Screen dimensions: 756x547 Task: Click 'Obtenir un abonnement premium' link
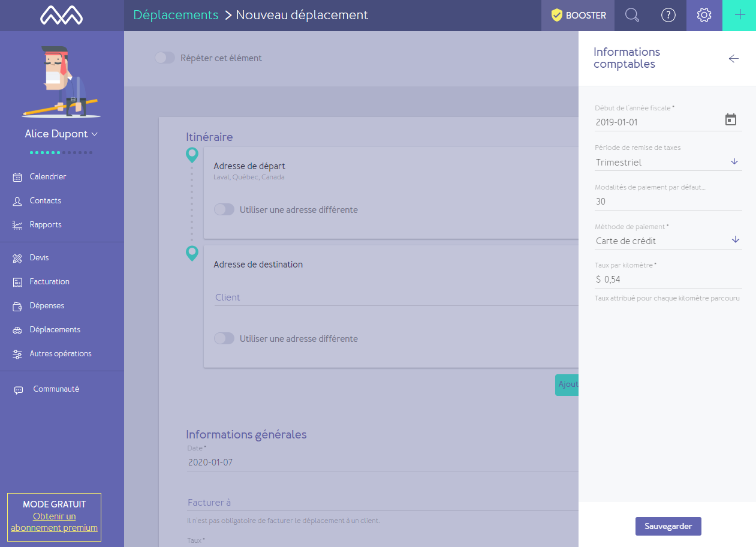[54, 522]
